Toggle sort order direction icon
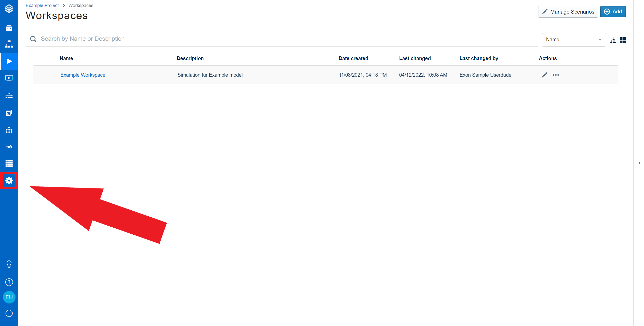The width and height of the screenshot is (644, 326). (613, 40)
